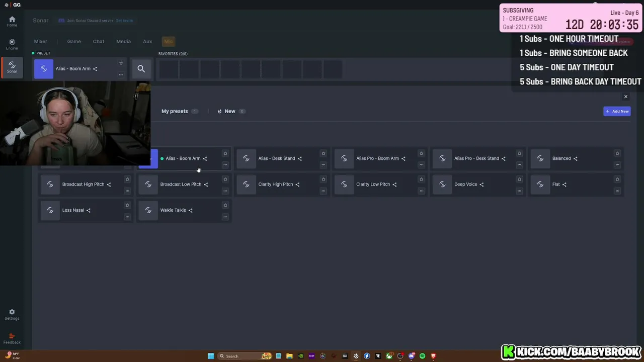Favorite the Balanced preset with star

617,153
